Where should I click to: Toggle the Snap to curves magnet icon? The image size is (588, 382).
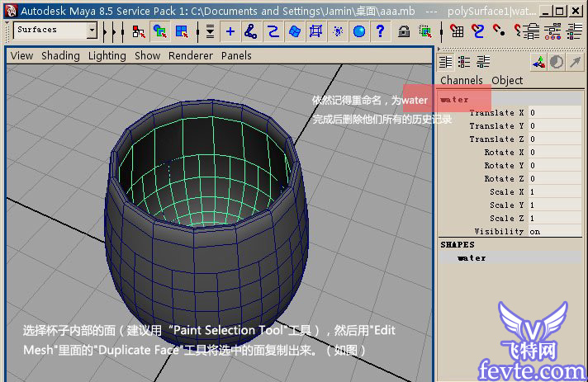(478, 31)
